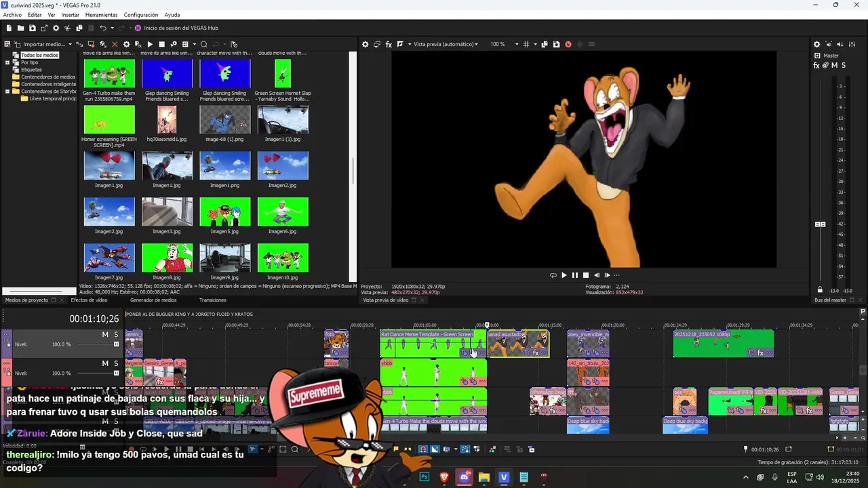Open Inicio de sesión del VEGAS Hub
Screen dimensions: 868x488
point(176,28)
